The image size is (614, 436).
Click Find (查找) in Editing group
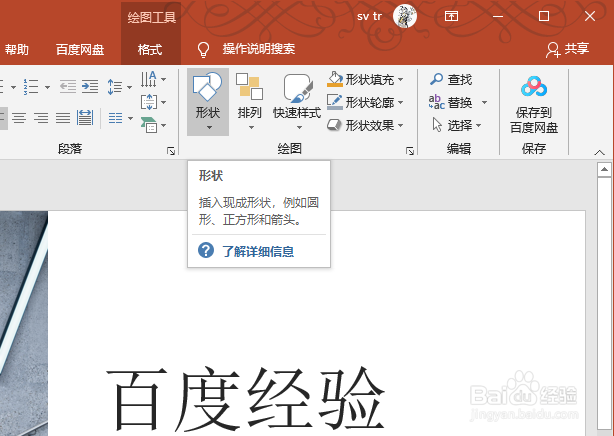point(451,80)
